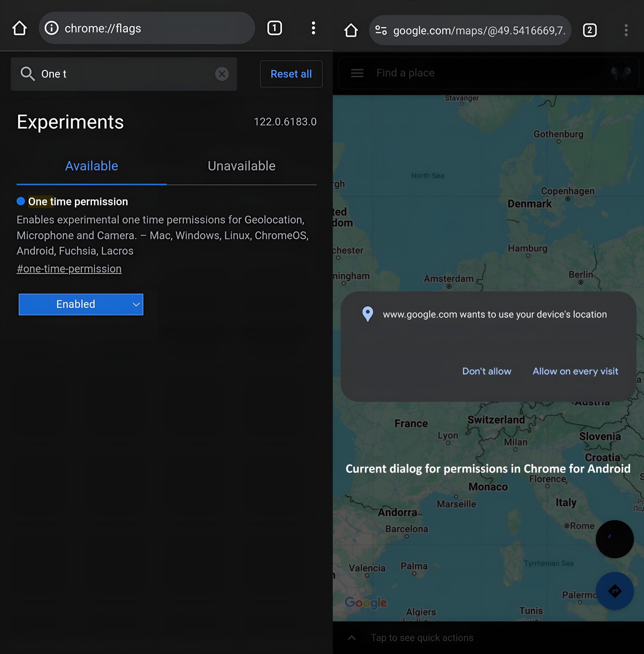Tap the Tunis label on the map
Screen dimensions: 644x654
coord(531,611)
